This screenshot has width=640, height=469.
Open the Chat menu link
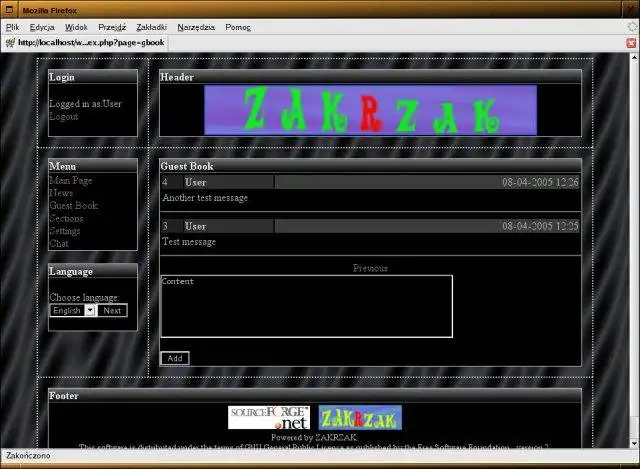coord(59,244)
